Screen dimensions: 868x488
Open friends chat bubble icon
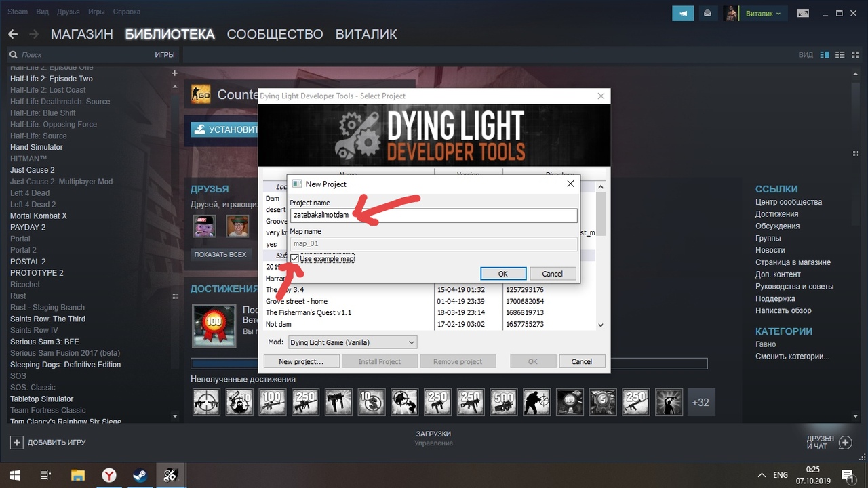point(845,443)
